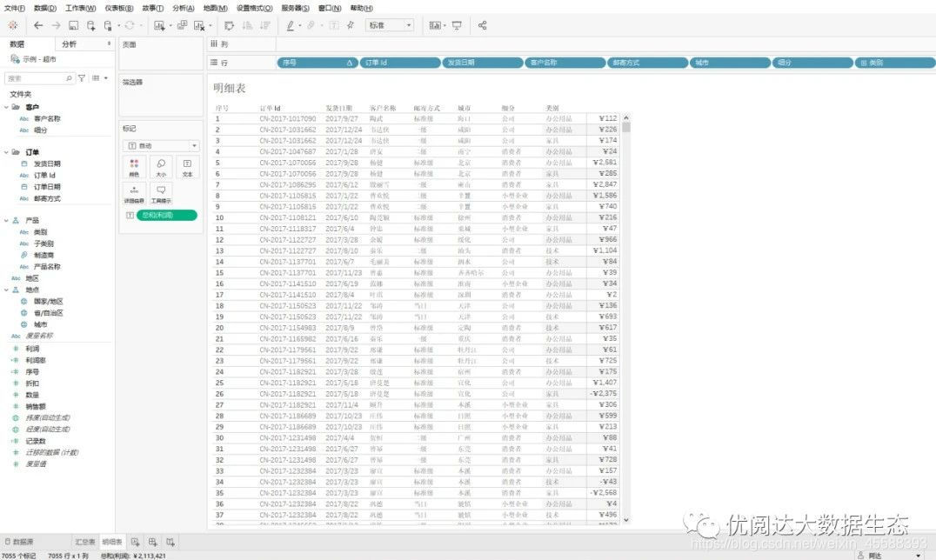Click the 序号 pill on rows shelf
The width and height of the screenshot is (936, 560).
[x=317, y=63]
